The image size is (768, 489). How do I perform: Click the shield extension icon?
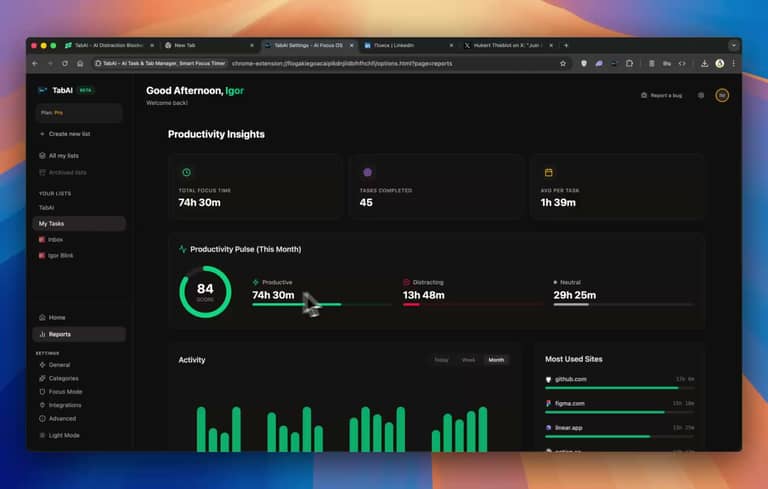click(x=584, y=63)
